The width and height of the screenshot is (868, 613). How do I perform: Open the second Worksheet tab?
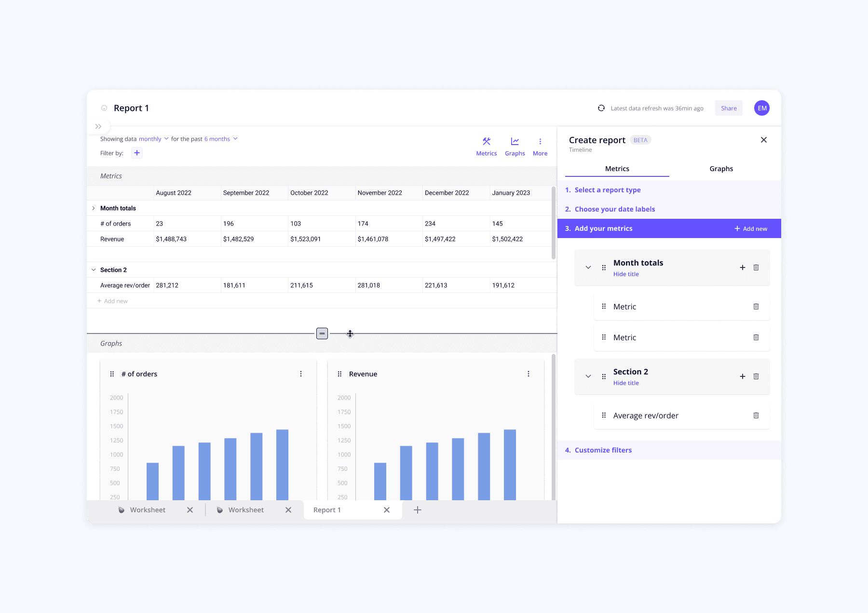coord(246,510)
